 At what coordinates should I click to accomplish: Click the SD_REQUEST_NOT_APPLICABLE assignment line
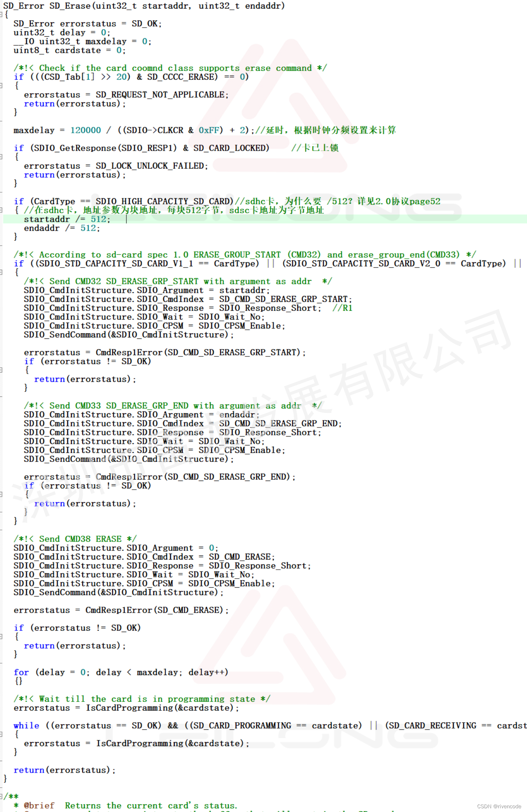tap(126, 95)
